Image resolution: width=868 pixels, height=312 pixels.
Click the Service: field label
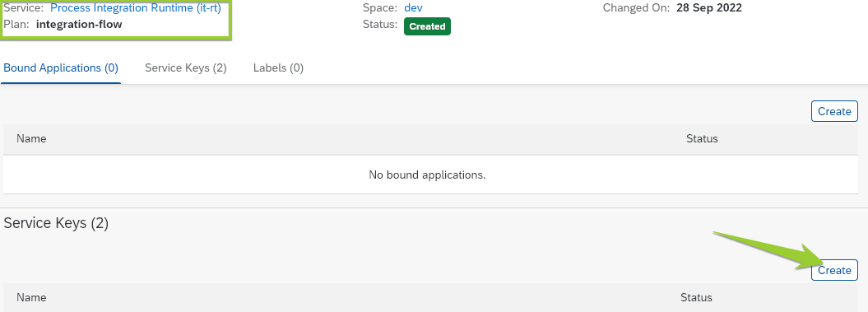(23, 8)
